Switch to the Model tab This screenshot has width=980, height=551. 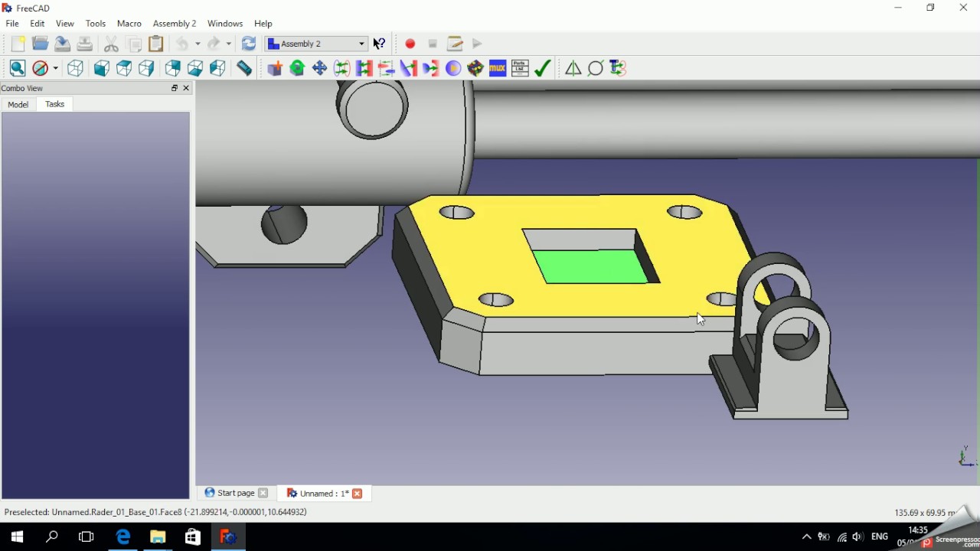tap(18, 105)
